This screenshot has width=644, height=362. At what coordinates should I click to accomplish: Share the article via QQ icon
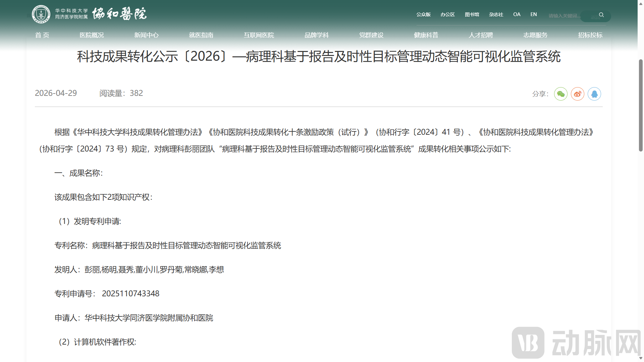594,94
